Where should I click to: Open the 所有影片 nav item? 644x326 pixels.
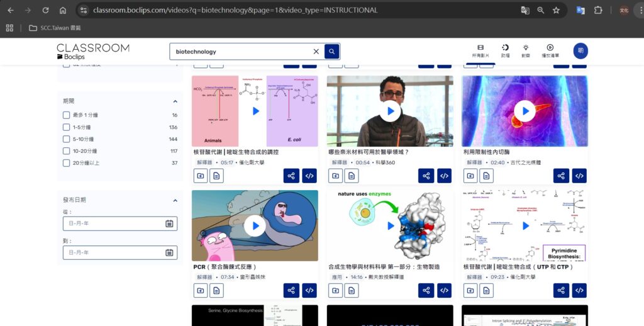pos(480,51)
